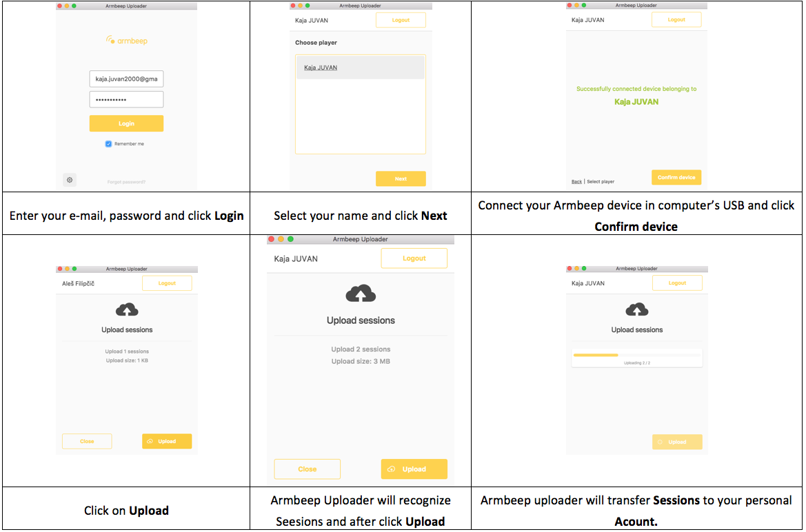
Task: Click the 'Uploading 2 / 2' status text
Action: tap(637, 363)
